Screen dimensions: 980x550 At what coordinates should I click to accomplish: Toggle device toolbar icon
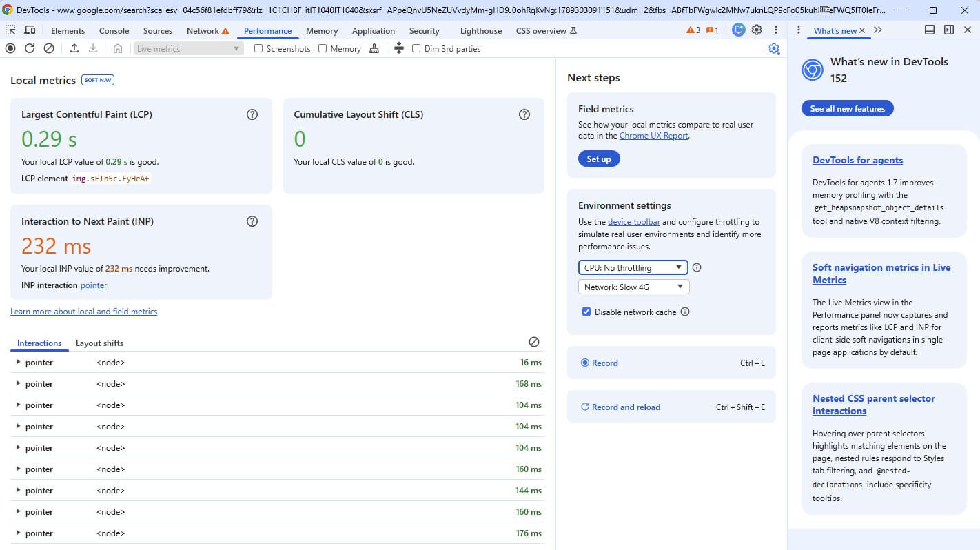click(30, 30)
